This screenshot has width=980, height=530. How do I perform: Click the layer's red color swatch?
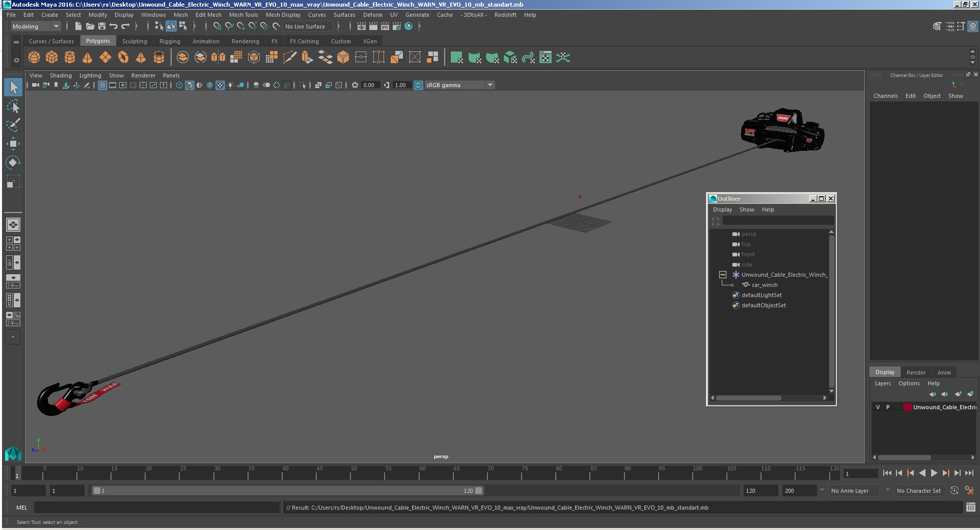point(908,407)
